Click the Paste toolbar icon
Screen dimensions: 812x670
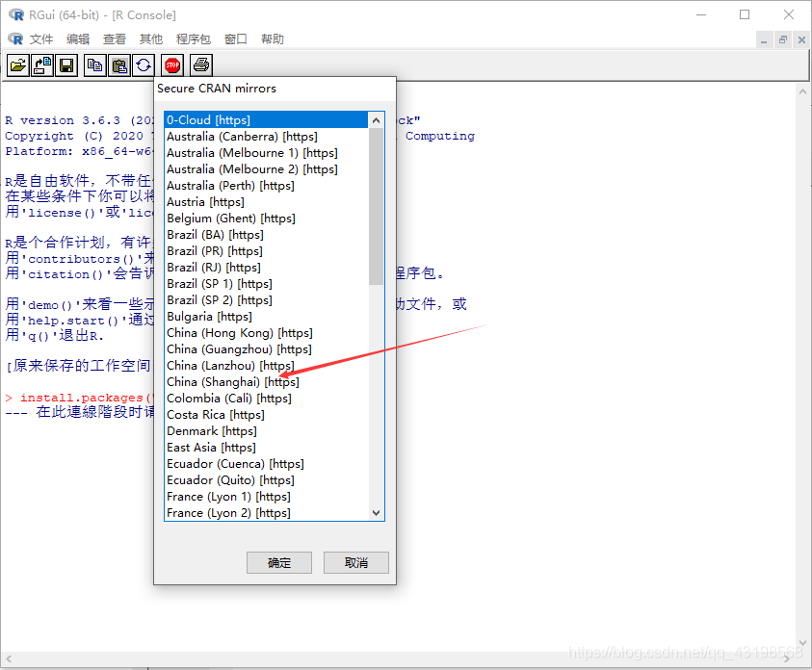point(119,65)
